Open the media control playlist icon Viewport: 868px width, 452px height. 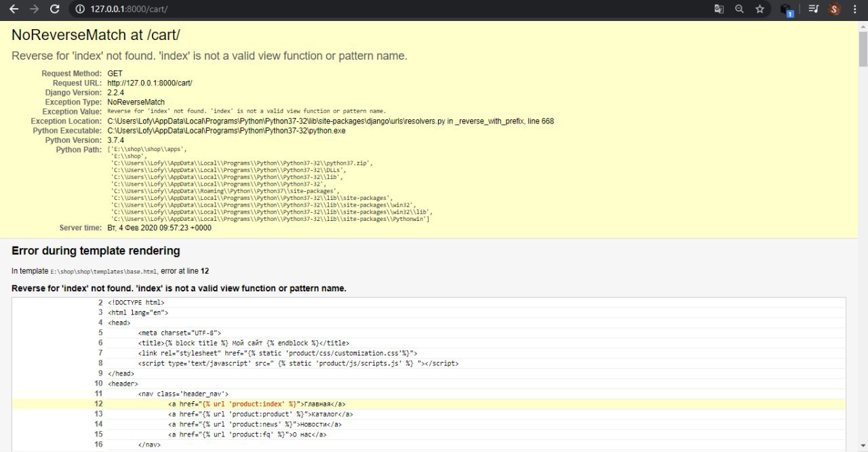(x=813, y=9)
